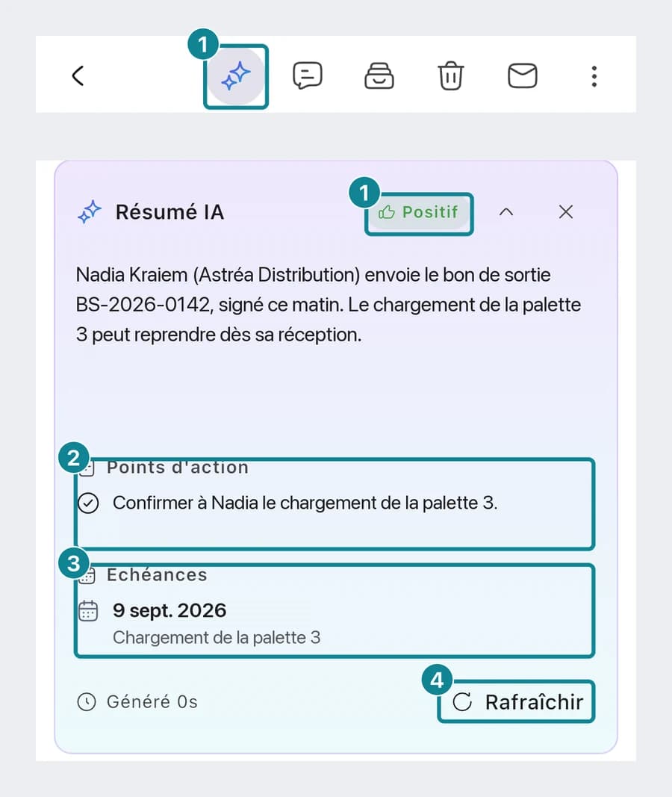The image size is (672, 797).
Task: Open the chat bubble reply icon
Action: [x=308, y=75]
